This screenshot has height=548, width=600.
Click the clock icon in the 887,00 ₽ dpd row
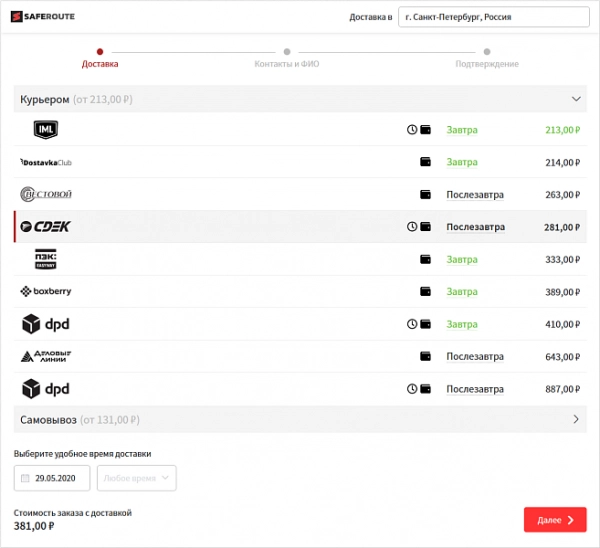point(412,389)
